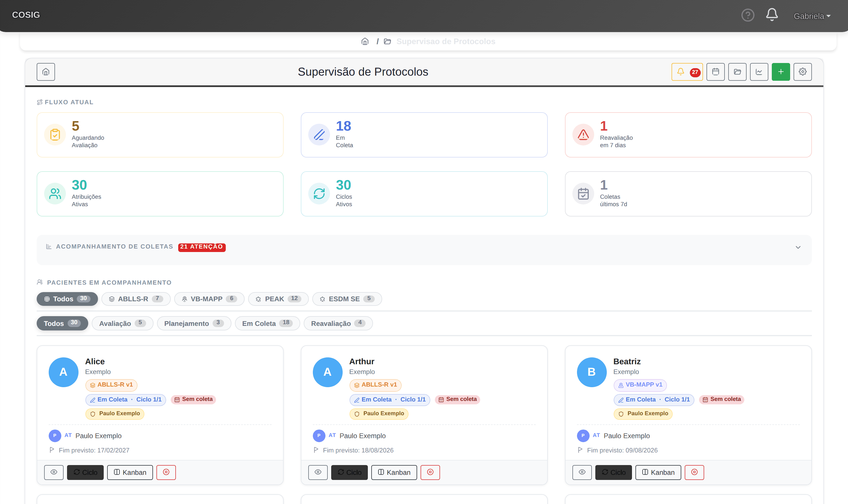
Task: Filter by PEAK protocol
Action: 278,299
